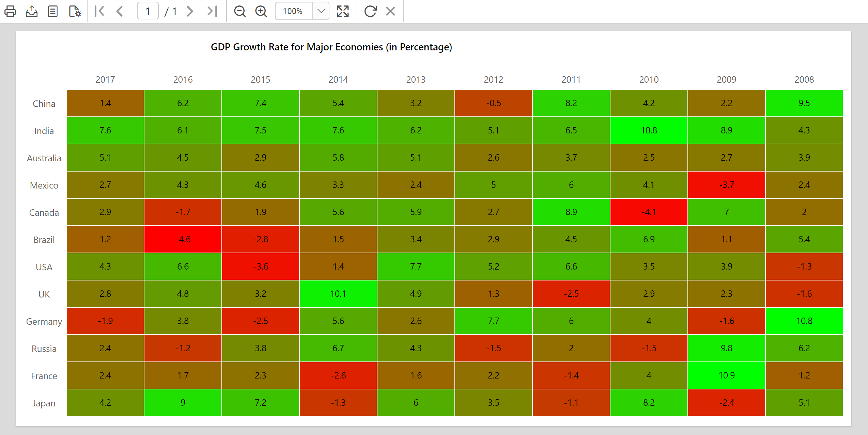Viewport: 868px width, 435px height.
Task: Export the report to a file
Action: [x=31, y=11]
